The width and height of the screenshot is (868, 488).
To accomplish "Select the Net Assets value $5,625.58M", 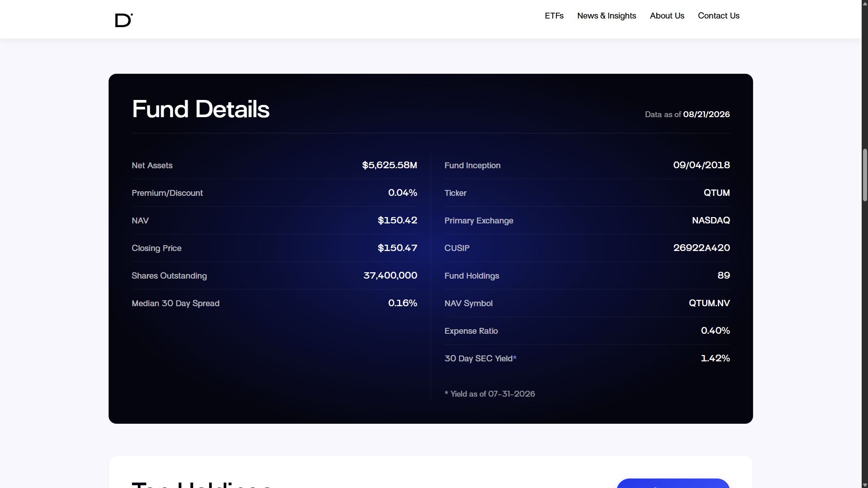I will 389,165.
